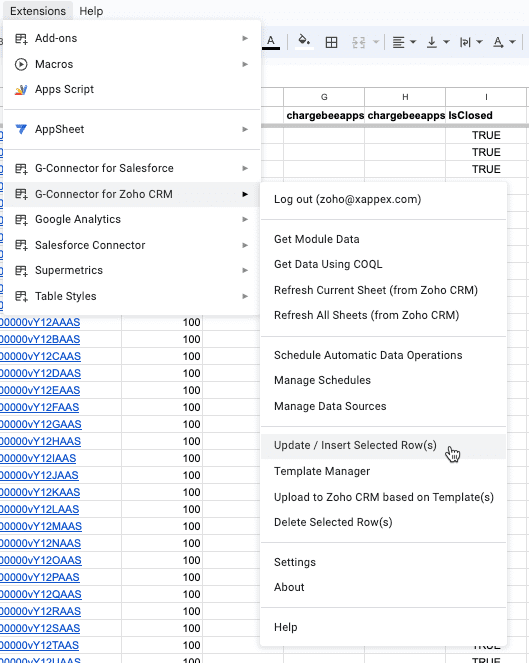529x663 pixels.
Task: Click the AppSheet logo icon
Action: click(x=21, y=129)
